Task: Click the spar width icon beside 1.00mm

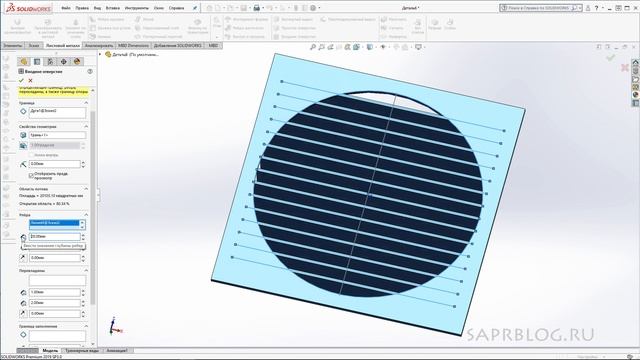Action: pos(23,292)
